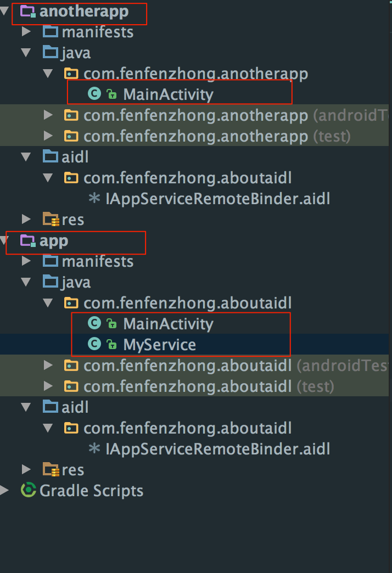The height and width of the screenshot is (573, 392).
Task: Collapse the java folder under anotherapp
Action: tap(26, 53)
